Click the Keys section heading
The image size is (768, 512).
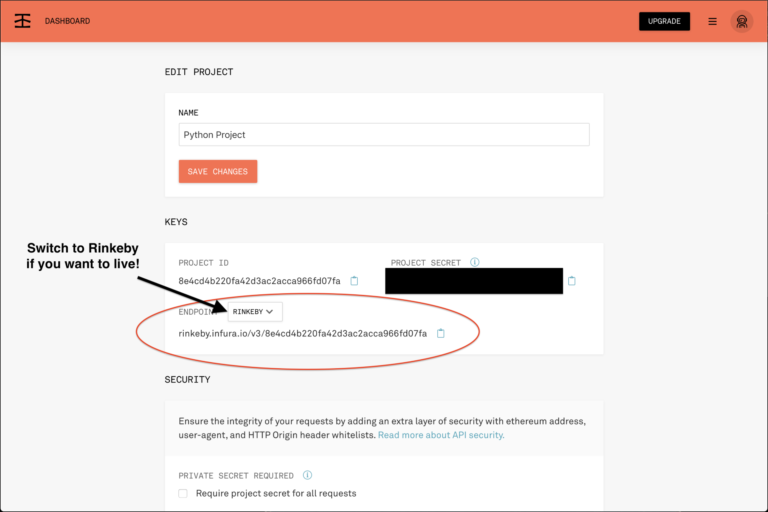(176, 222)
